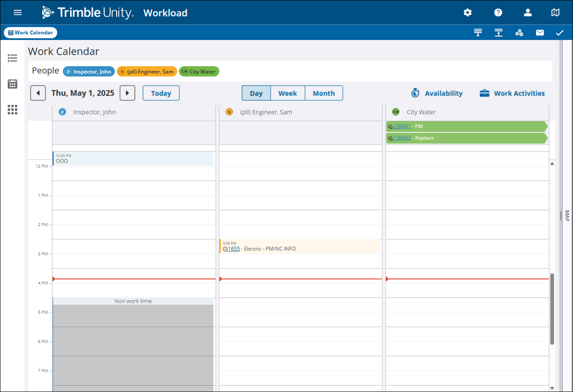Open work order 136841 link

tap(402, 126)
